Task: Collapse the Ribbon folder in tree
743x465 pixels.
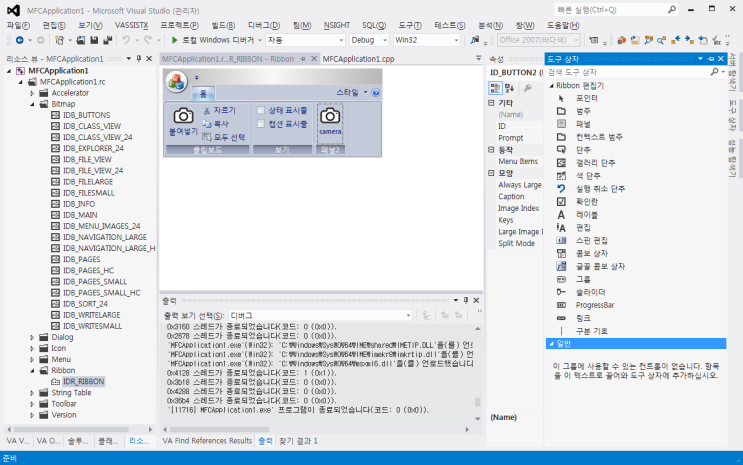Action: click(32, 371)
